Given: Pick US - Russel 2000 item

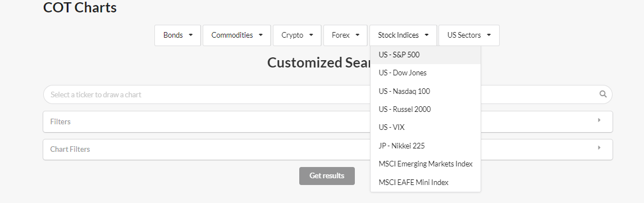Looking at the screenshot, I should pyautogui.click(x=426, y=109).
